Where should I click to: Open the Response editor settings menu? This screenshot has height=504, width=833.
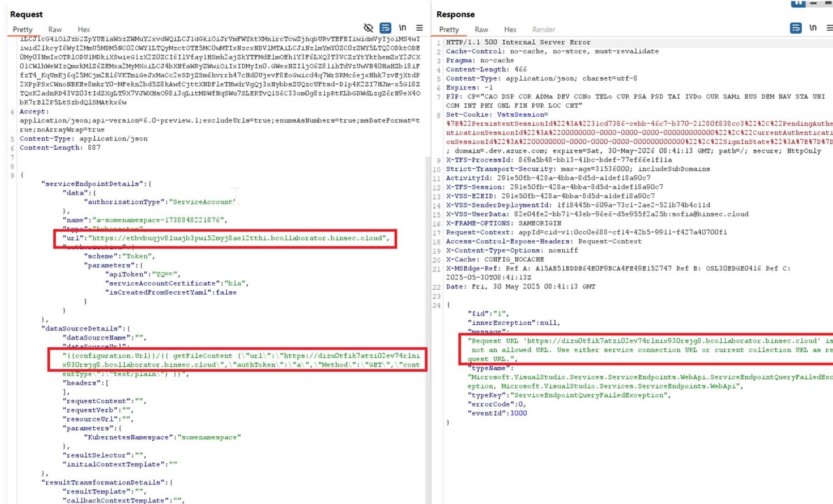(x=829, y=28)
